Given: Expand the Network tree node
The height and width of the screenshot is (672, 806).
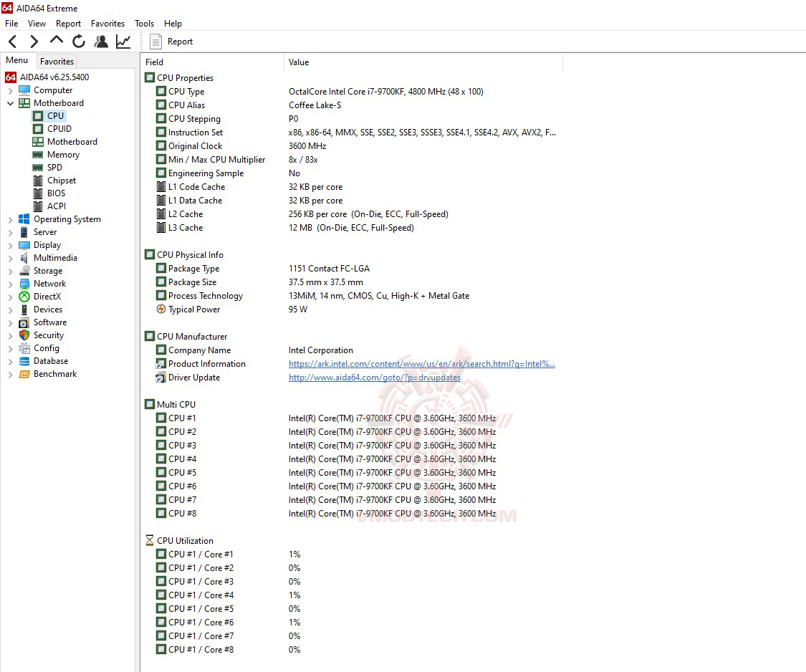Looking at the screenshot, I should click(10, 284).
